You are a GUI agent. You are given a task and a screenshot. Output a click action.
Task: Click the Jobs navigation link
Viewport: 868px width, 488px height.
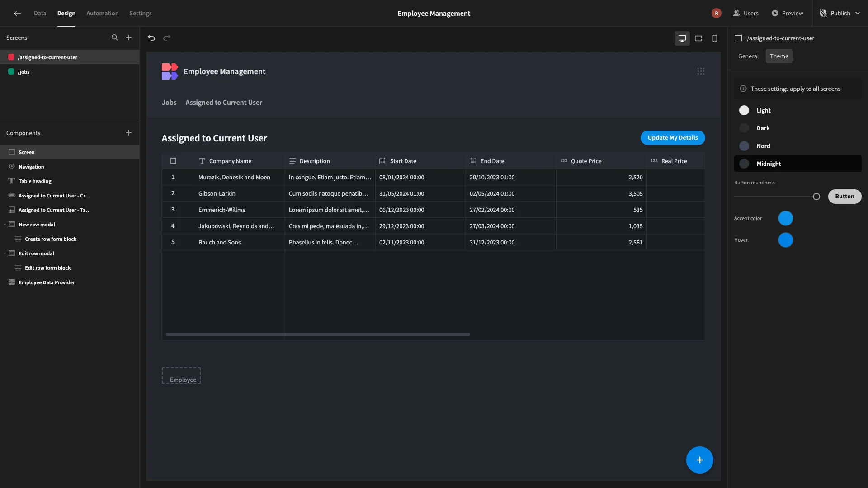tap(169, 103)
